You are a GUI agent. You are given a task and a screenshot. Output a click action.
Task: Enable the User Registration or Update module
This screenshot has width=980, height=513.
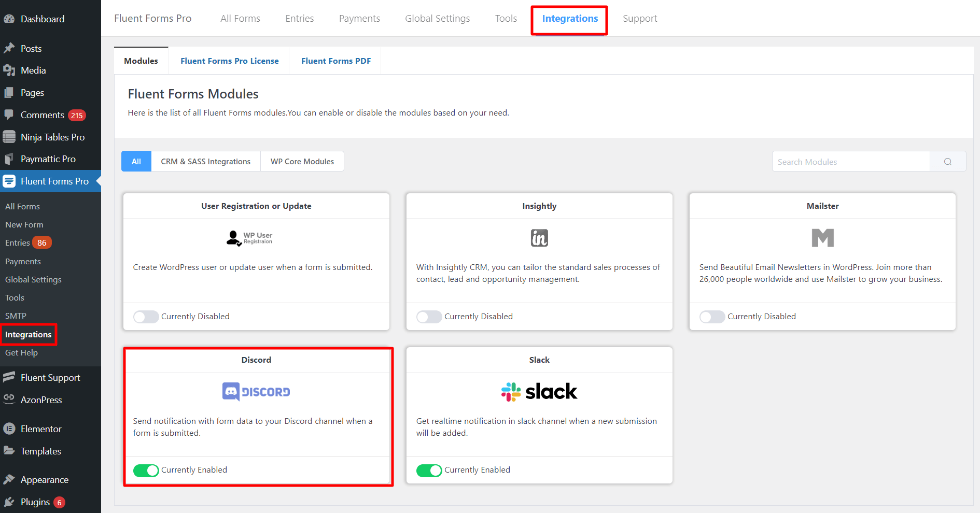[146, 317]
